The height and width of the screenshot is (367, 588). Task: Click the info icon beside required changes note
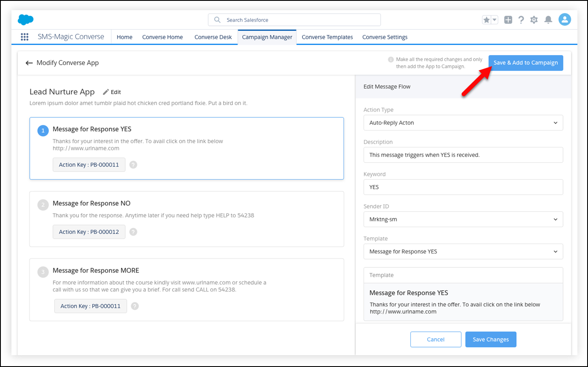coord(391,60)
